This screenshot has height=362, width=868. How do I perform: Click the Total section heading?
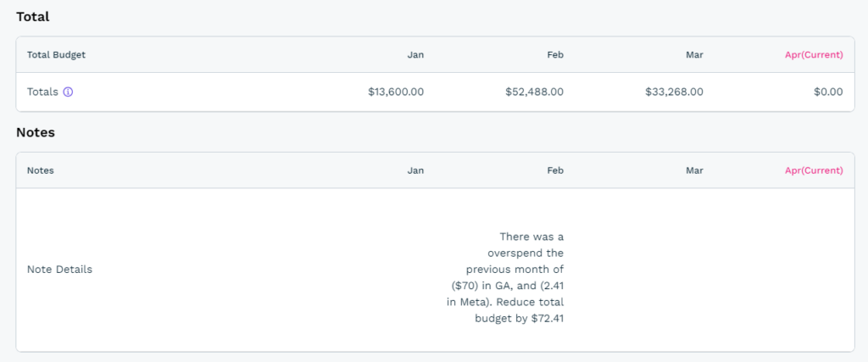tap(33, 16)
